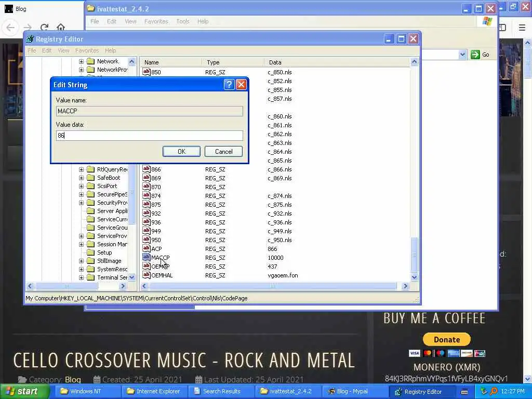The height and width of the screenshot is (399, 532).
Task: Open the Windows Start button
Action: pyautogui.click(x=24, y=391)
